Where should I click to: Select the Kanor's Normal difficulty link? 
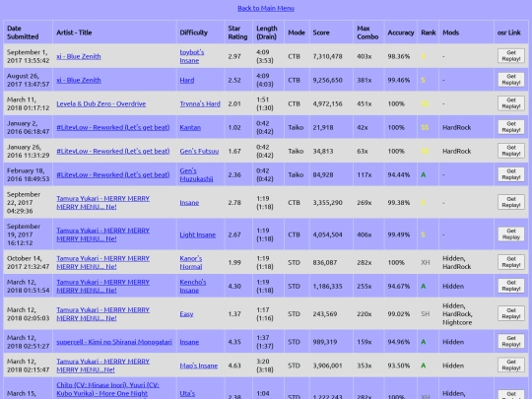tap(191, 263)
